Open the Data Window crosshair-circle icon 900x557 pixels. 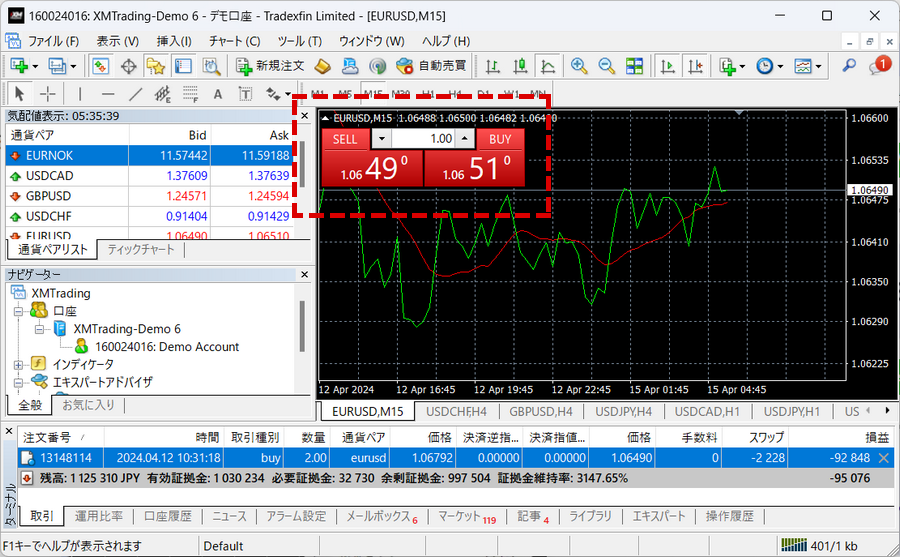pyautogui.click(x=129, y=66)
